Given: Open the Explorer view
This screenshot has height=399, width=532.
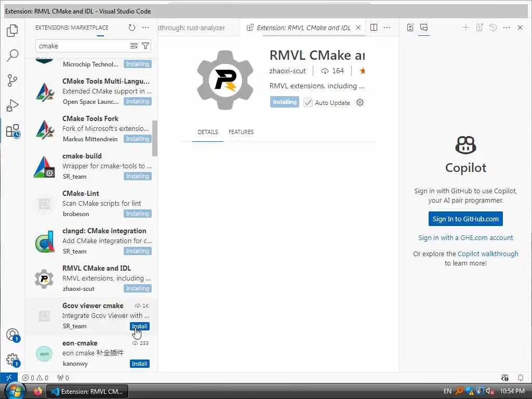Looking at the screenshot, I should click(x=12, y=31).
